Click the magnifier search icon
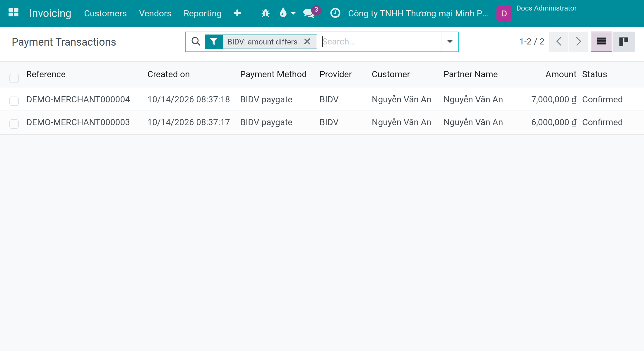The image size is (644, 351). pos(196,42)
